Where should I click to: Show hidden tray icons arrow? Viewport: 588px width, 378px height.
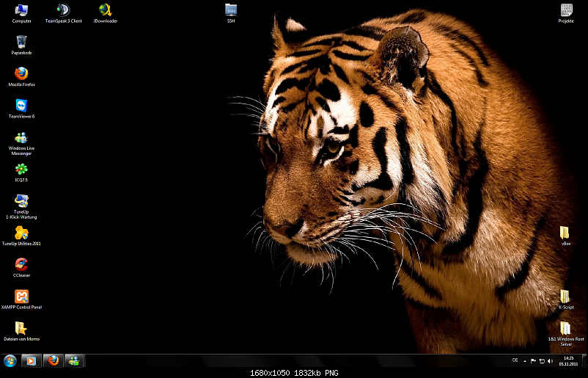click(x=525, y=361)
